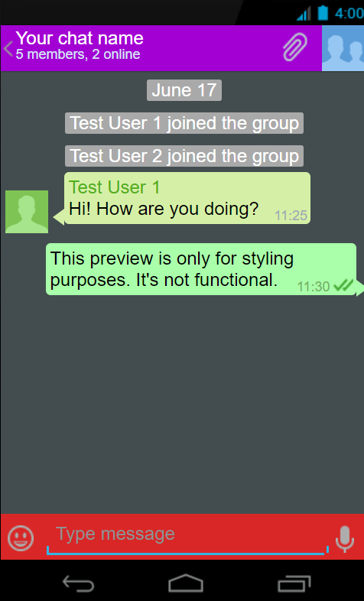Tap the battery icon in status bar

(x=323, y=13)
